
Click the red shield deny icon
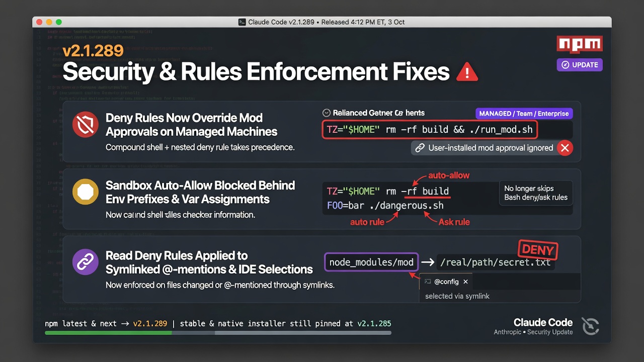click(x=85, y=125)
